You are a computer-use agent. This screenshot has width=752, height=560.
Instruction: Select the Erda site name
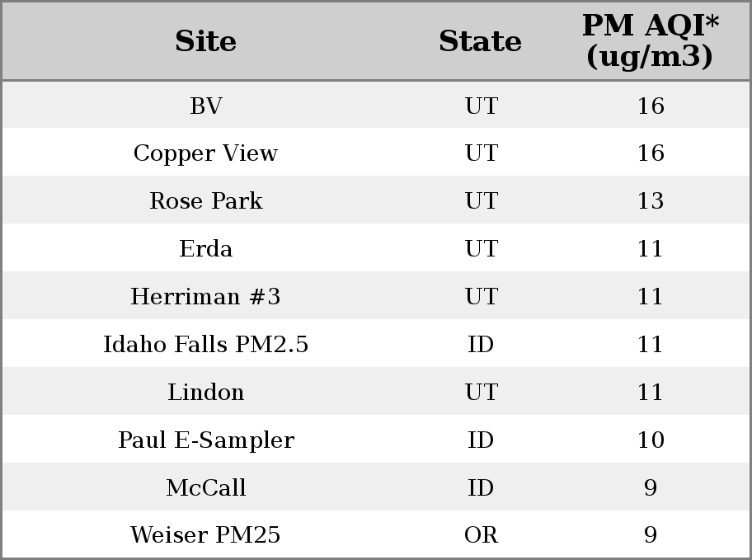point(206,248)
